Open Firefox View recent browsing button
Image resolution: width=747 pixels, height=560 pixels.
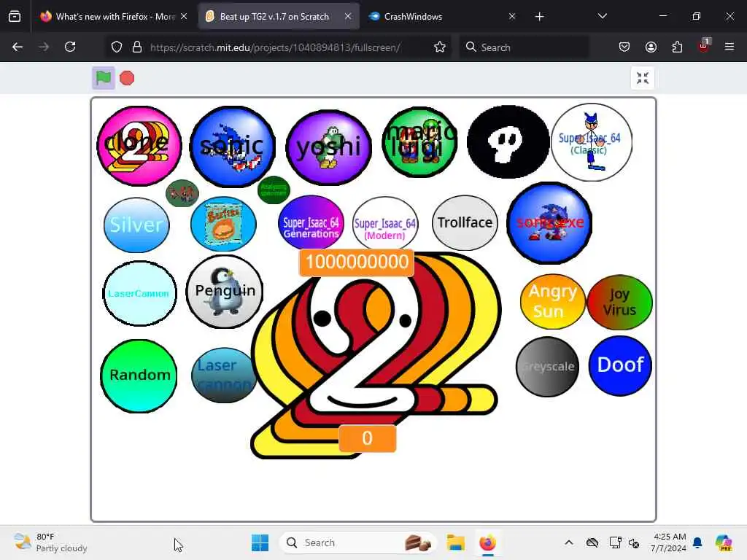15,17
